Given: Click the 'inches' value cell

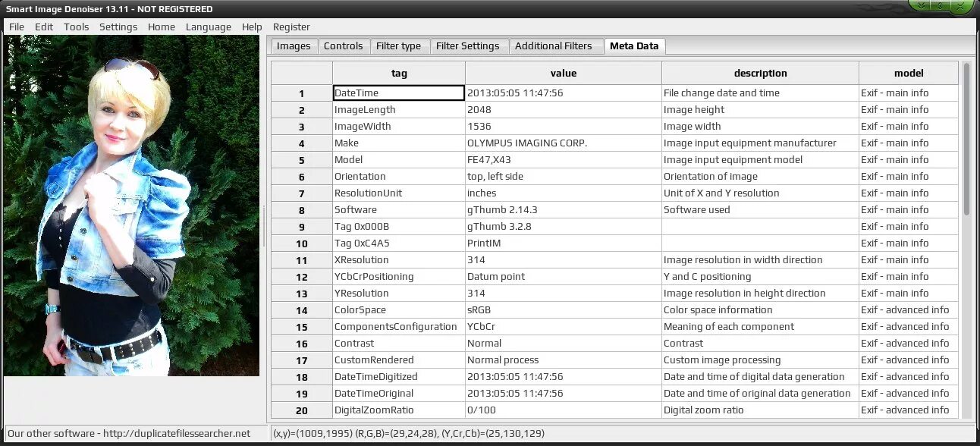Looking at the screenshot, I should tap(564, 193).
